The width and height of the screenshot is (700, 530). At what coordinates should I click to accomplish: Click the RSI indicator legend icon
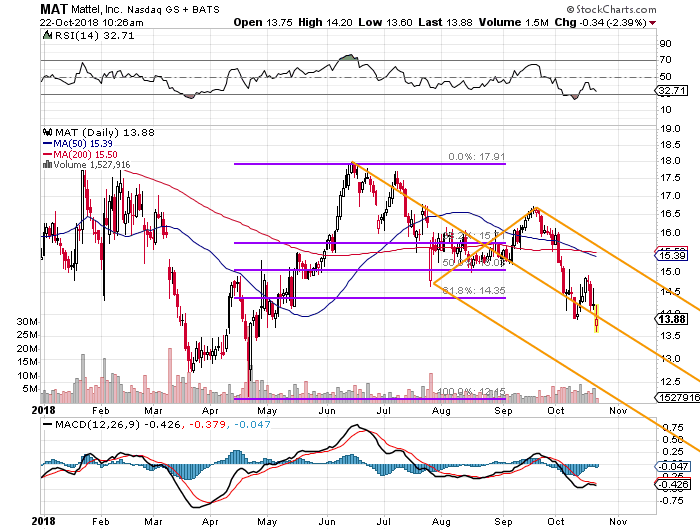tap(47, 35)
